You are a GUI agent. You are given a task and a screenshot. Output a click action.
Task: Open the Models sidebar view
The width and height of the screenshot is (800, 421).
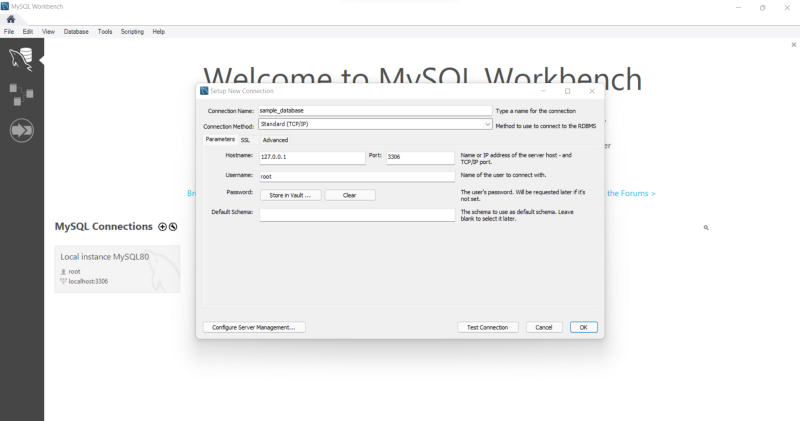tap(21, 95)
